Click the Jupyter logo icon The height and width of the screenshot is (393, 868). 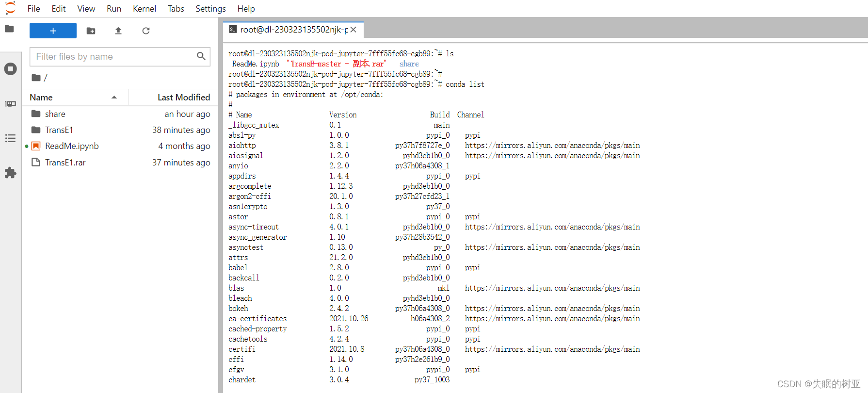pyautogui.click(x=10, y=8)
